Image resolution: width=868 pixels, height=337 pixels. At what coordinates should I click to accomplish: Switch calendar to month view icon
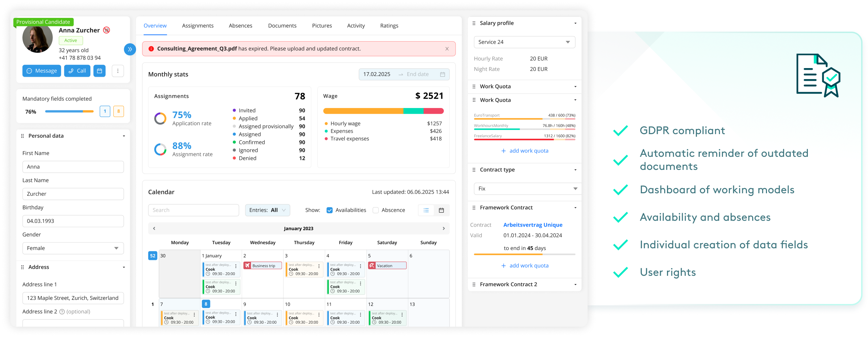(x=442, y=210)
